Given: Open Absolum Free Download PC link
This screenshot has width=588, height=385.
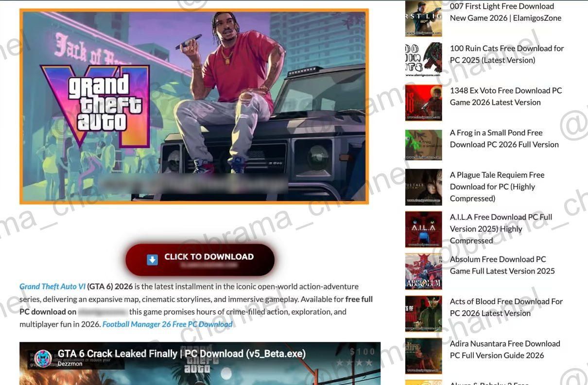Looking at the screenshot, I should click(x=502, y=265).
